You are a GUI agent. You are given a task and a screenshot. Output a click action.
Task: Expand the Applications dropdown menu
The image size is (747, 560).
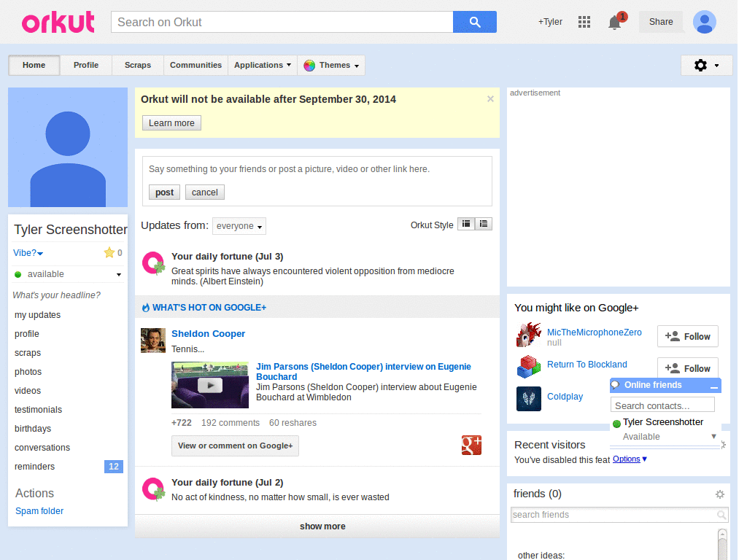click(263, 65)
